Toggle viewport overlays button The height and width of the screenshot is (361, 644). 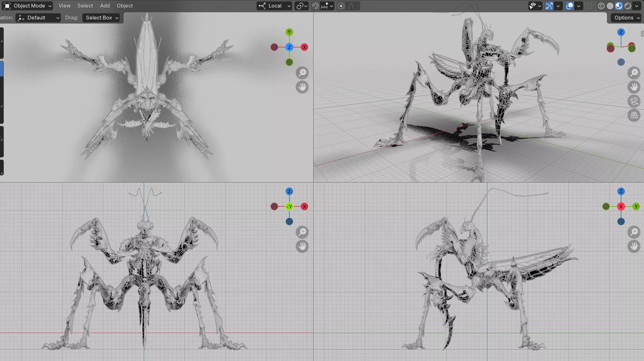click(x=570, y=6)
